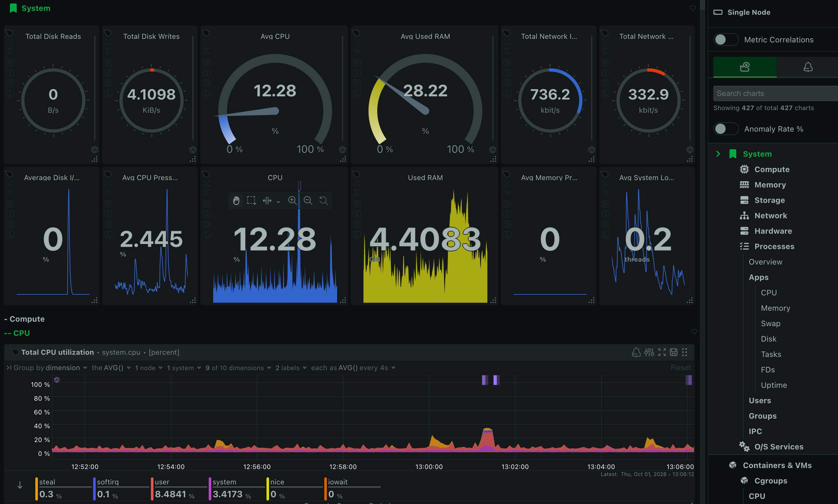Select the Uptime item under Apps
This screenshot has height=504, width=838.
click(x=773, y=385)
